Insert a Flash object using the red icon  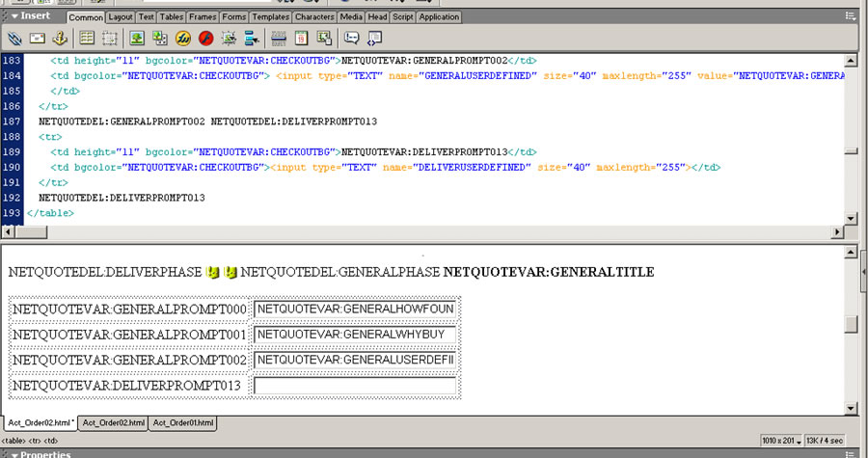[x=205, y=39]
